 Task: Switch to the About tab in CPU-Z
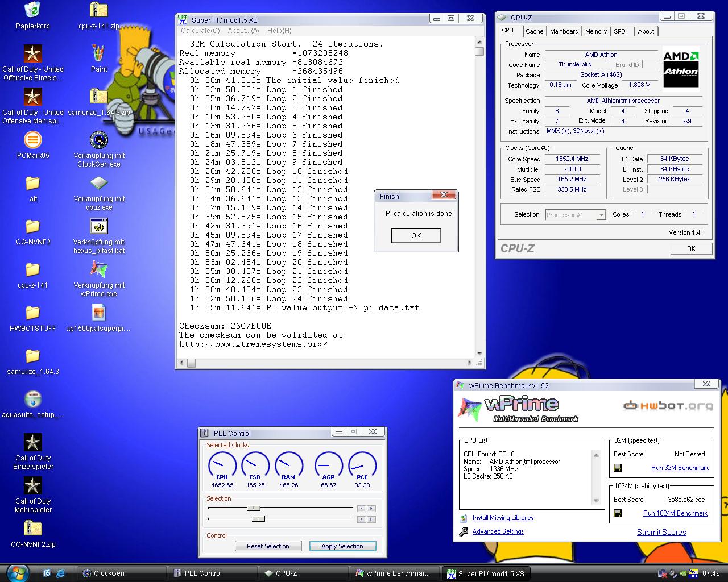tap(646, 31)
